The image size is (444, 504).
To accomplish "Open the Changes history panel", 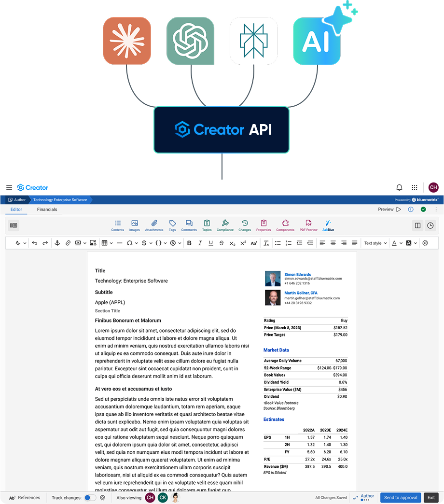I will (x=245, y=225).
